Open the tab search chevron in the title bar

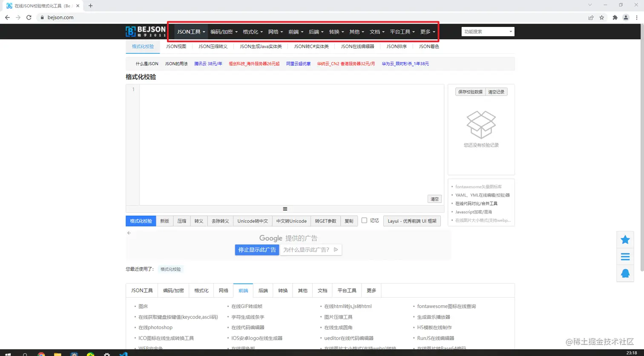[590, 5]
